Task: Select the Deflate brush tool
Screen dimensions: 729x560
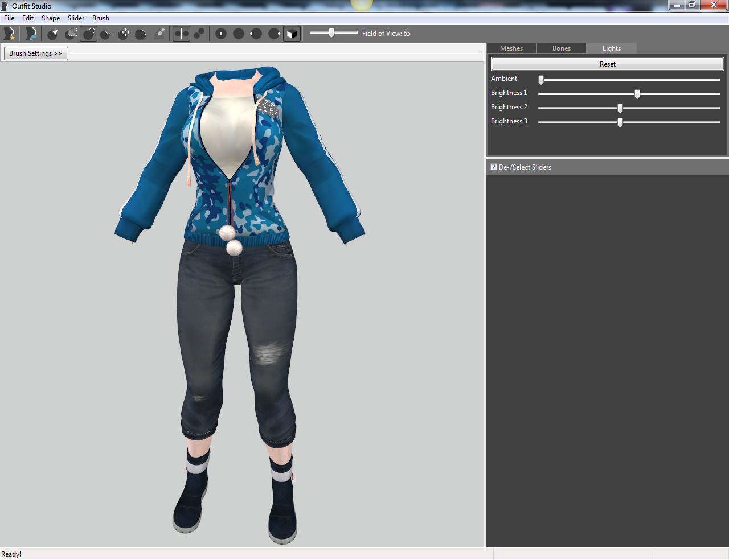Action: 106,34
